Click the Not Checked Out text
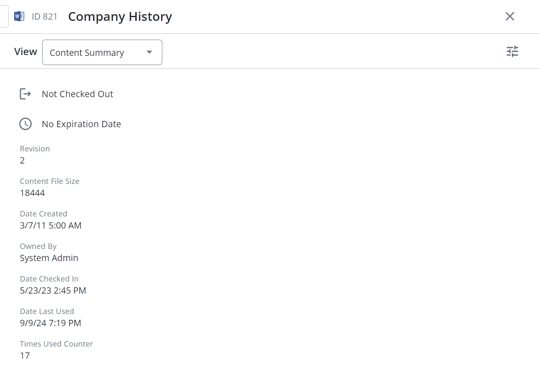Image resolution: width=540 pixels, height=392 pixels. 78,94
